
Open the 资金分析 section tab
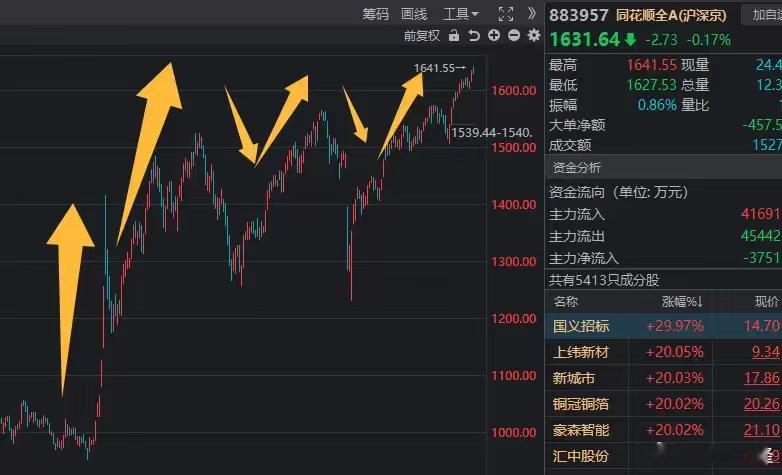point(577,168)
